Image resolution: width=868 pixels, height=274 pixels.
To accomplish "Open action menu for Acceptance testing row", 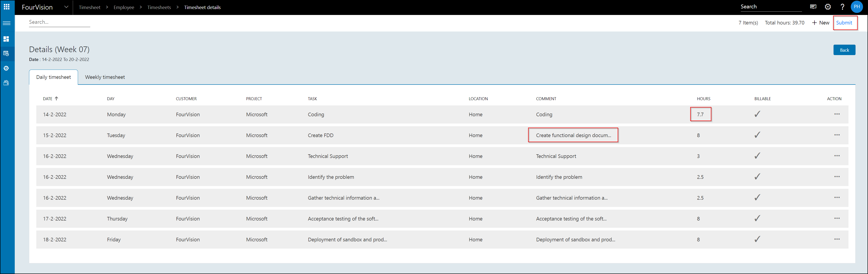I will 837,218.
